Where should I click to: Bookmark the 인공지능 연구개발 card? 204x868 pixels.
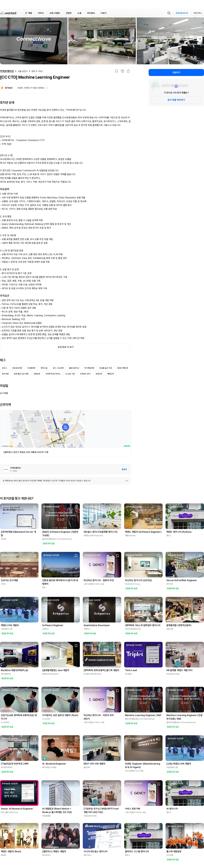tap(34, 556)
